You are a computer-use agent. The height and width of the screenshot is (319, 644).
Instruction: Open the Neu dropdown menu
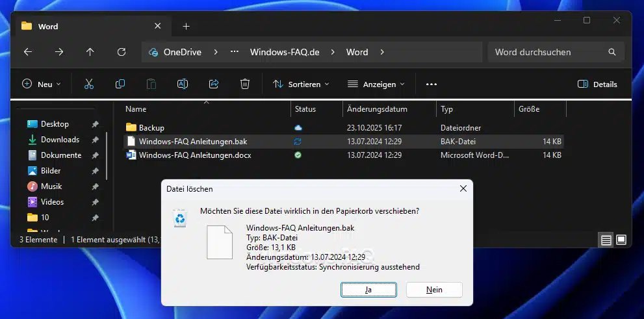pyautogui.click(x=42, y=84)
